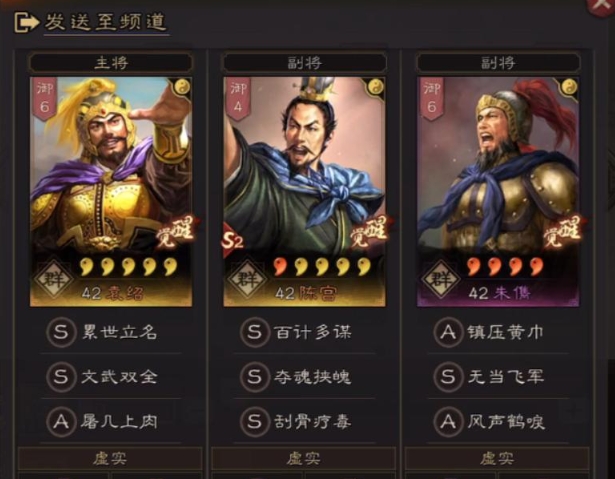Screen dimensions: 615x479
Task: Click the yin-yang icon on 袁绍 card
Action: (182, 87)
